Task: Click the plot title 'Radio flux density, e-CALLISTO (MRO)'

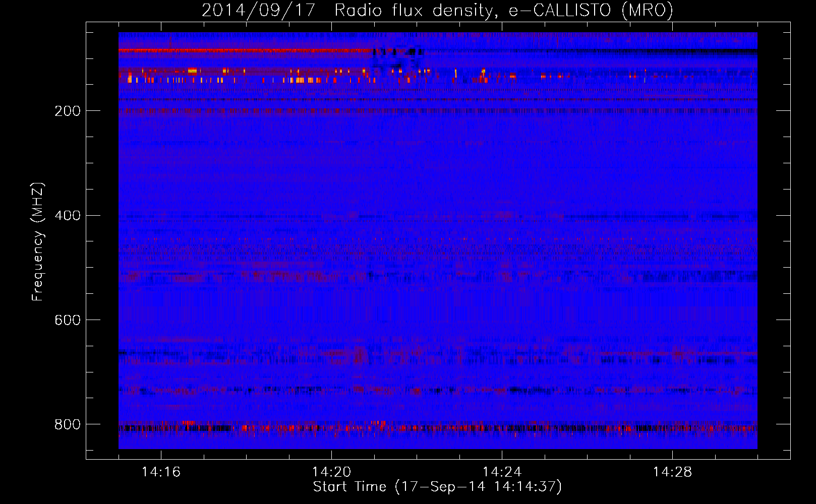Action: (x=503, y=11)
